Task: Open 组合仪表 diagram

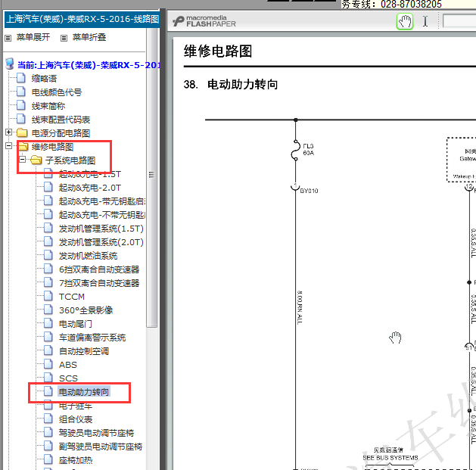Action: click(x=76, y=419)
